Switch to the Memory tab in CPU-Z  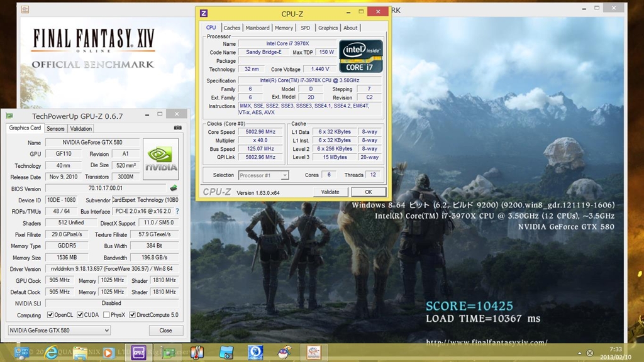point(284,28)
